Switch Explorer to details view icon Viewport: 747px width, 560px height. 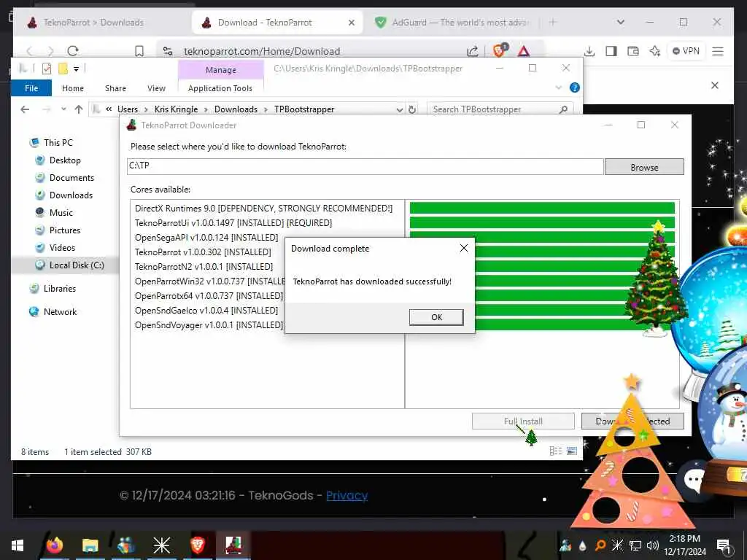coord(555,451)
